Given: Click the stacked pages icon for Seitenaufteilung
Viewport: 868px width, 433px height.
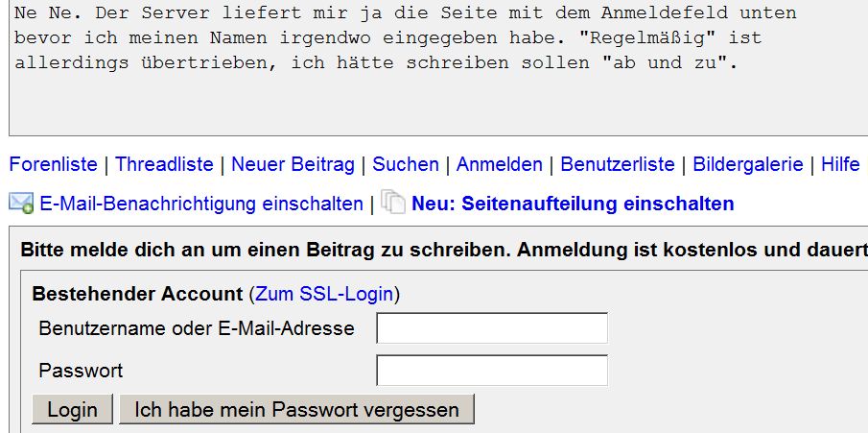Looking at the screenshot, I should point(393,202).
